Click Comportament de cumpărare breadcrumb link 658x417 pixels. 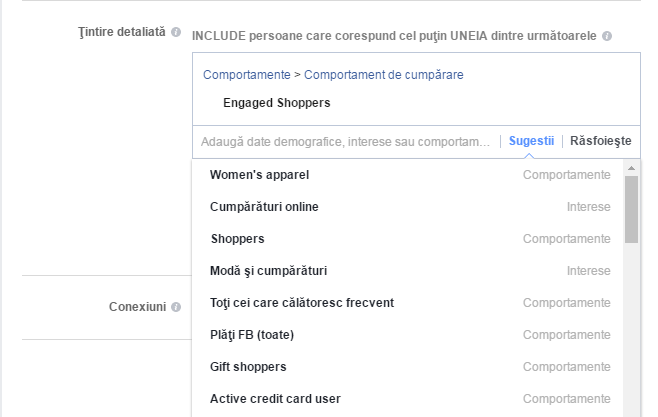click(383, 75)
